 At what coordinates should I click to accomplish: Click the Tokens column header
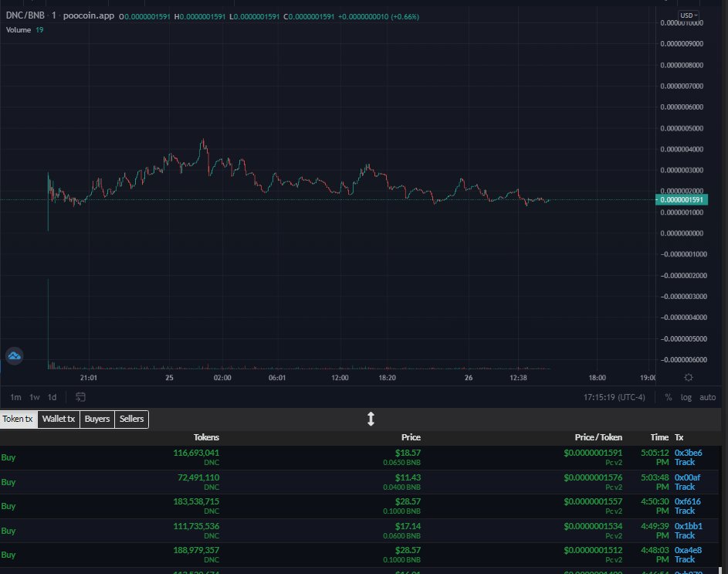point(206,437)
